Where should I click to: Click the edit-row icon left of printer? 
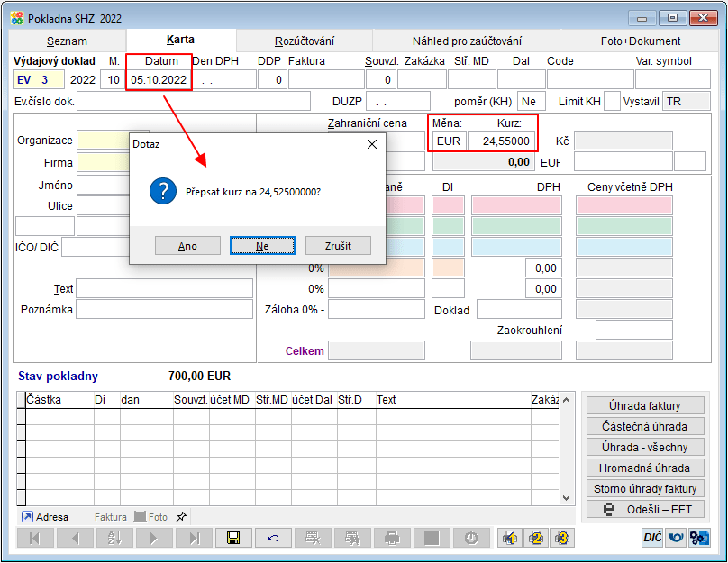click(x=352, y=538)
